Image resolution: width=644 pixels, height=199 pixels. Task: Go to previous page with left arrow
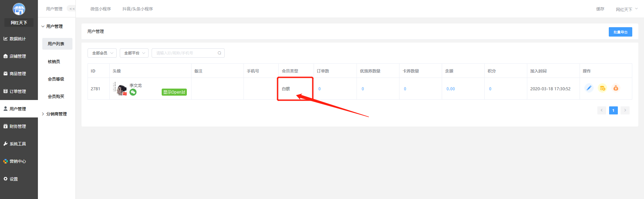(602, 110)
